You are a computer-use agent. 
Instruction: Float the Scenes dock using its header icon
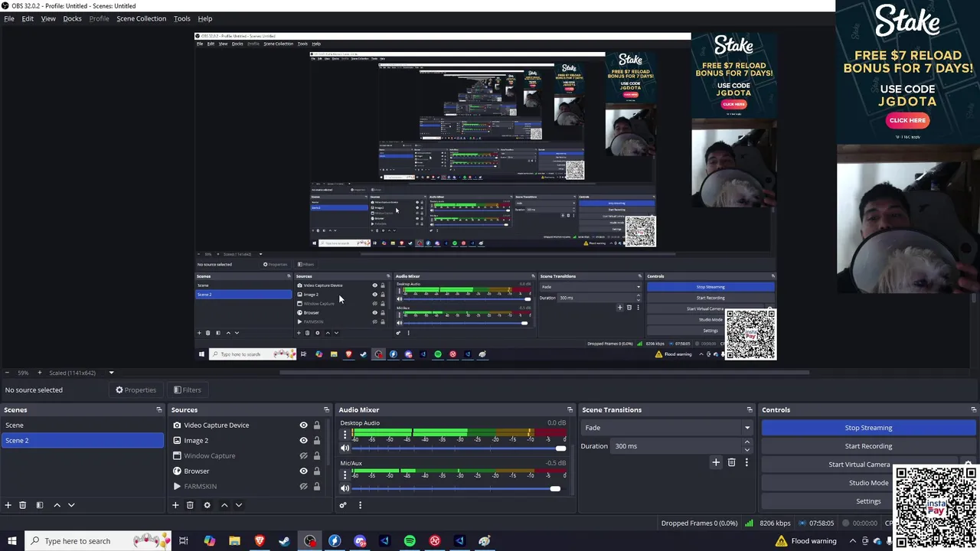pos(159,410)
